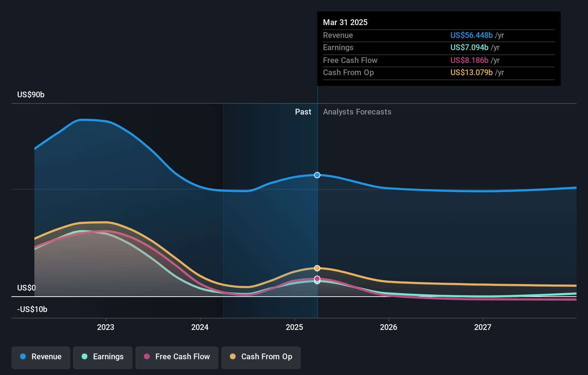Click the US$56.448b revenue value
The image size is (588, 375).
point(472,35)
